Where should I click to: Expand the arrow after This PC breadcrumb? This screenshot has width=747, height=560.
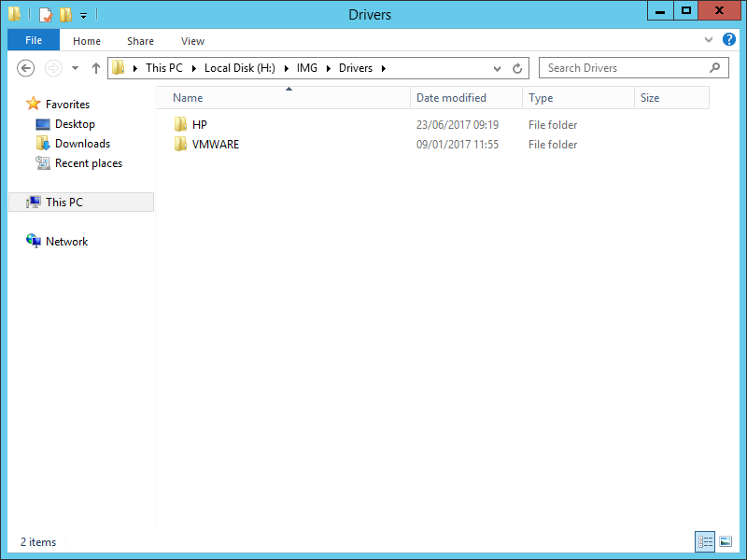click(x=194, y=68)
